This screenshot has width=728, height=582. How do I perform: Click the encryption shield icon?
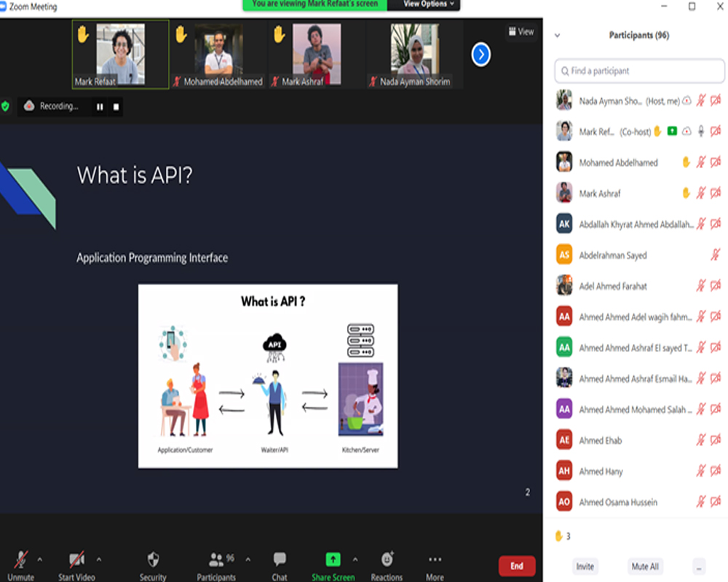6,106
